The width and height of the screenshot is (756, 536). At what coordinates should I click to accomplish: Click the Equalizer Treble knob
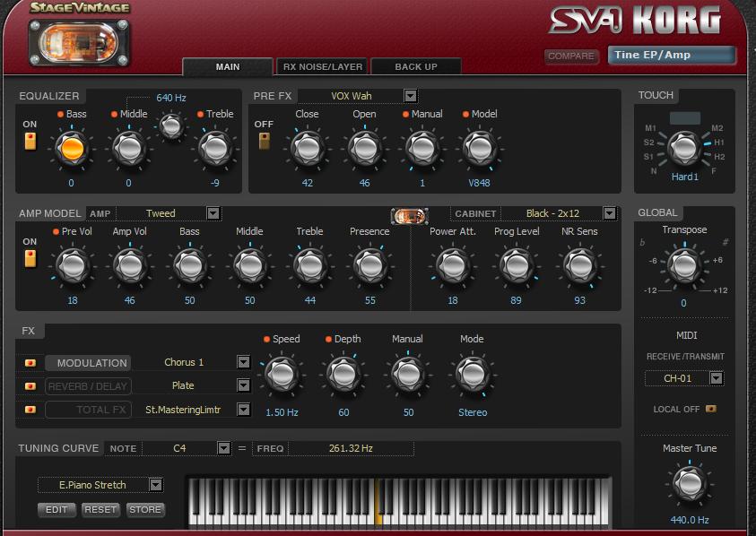(x=215, y=149)
